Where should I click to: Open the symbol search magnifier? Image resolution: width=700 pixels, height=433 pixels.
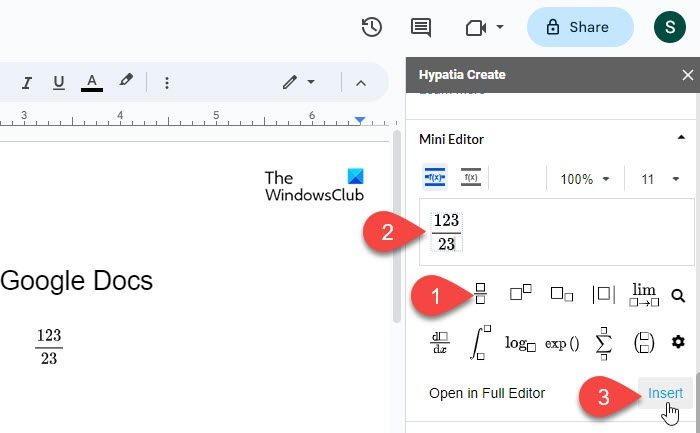(678, 295)
